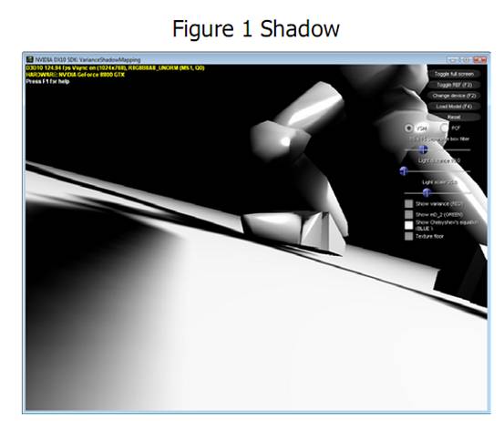This screenshot has height=421, width=504.
Task: Close the VarianceShadowMapping window
Action: point(480,60)
